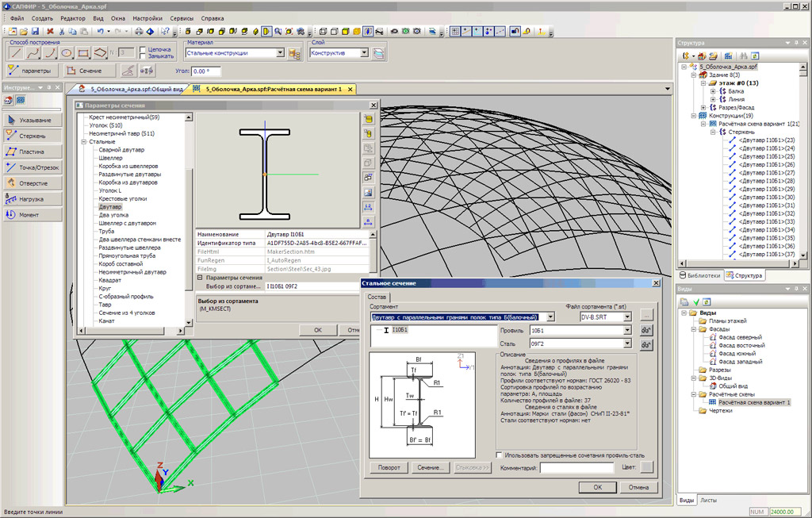Enable the Цепочка checkbox

pyautogui.click(x=143, y=49)
